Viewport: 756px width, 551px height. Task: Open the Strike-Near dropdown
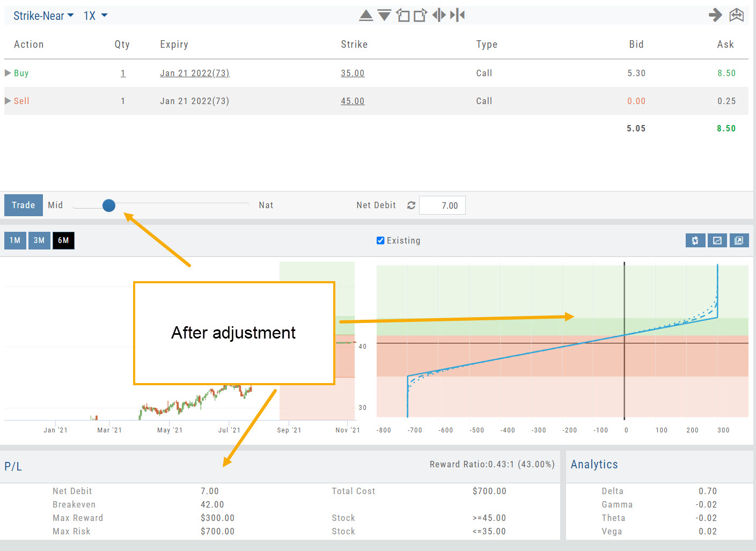tap(43, 16)
